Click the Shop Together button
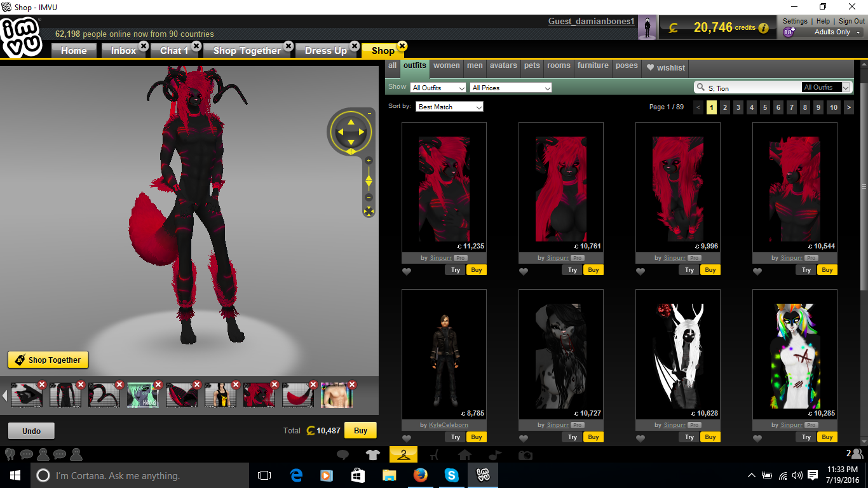Image resolution: width=868 pixels, height=488 pixels. click(48, 360)
